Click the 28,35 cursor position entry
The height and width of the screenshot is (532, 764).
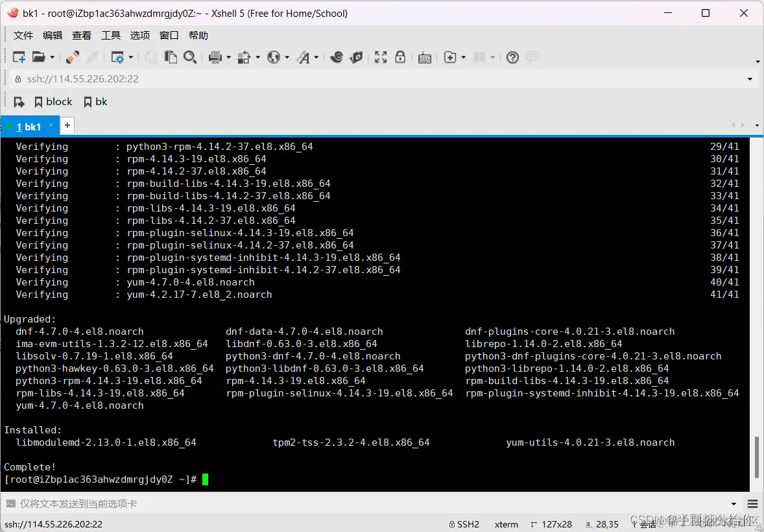(x=603, y=524)
